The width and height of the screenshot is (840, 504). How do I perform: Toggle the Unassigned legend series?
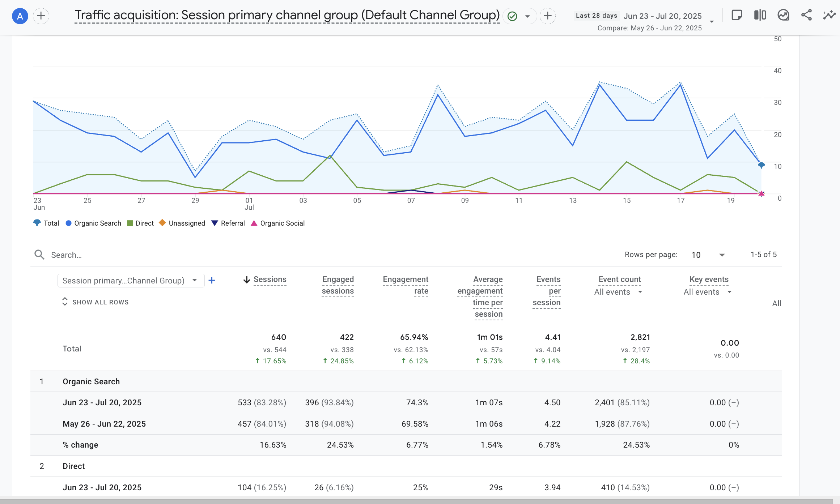pos(182,223)
